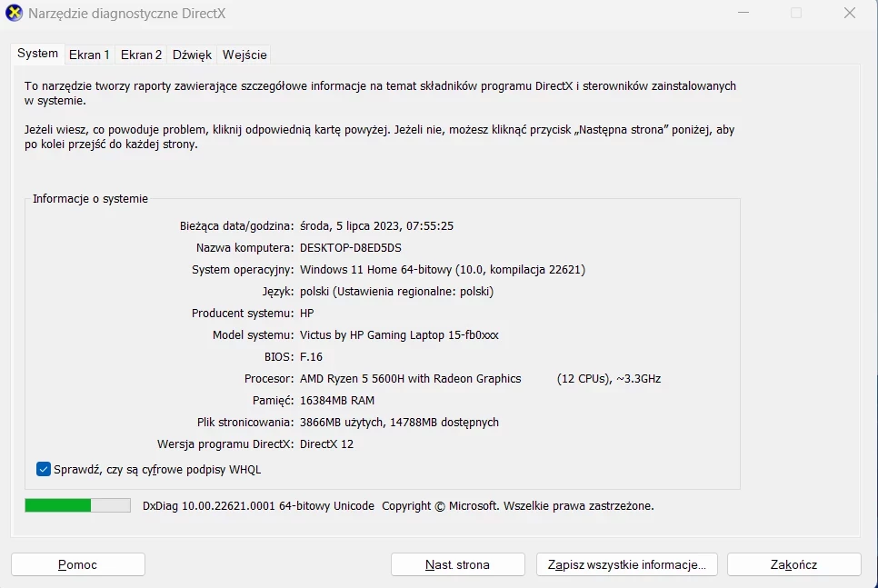Click the system manufacturer value HP

(x=307, y=313)
